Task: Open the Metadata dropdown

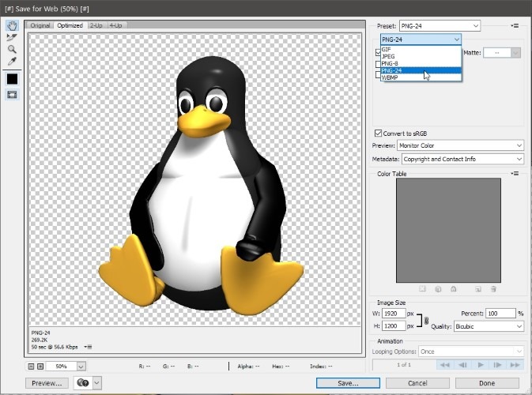Action: 462,159
